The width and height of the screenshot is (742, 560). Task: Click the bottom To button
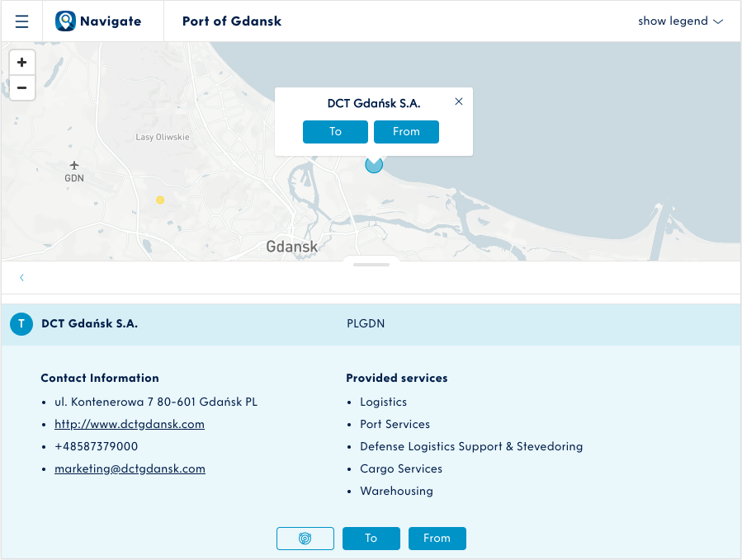(371, 539)
